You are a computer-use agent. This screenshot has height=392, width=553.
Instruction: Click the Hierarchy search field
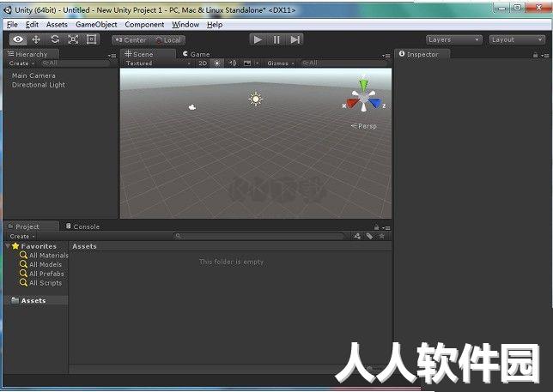pos(75,63)
